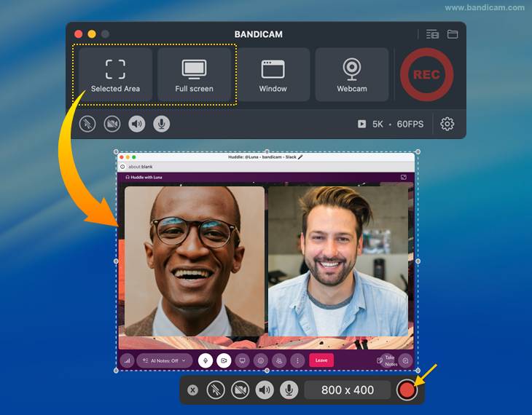Close the recording control bar with X
The width and height of the screenshot is (532, 415).
pyautogui.click(x=192, y=390)
